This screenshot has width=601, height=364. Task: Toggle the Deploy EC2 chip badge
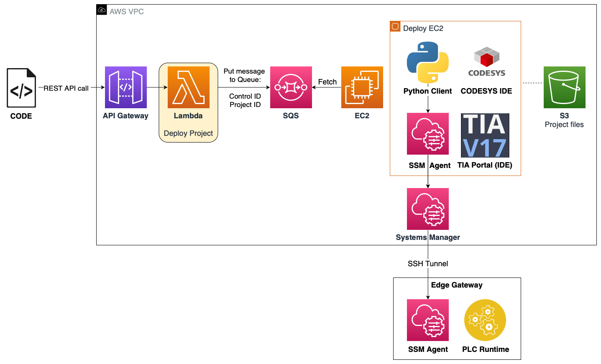pos(395,26)
